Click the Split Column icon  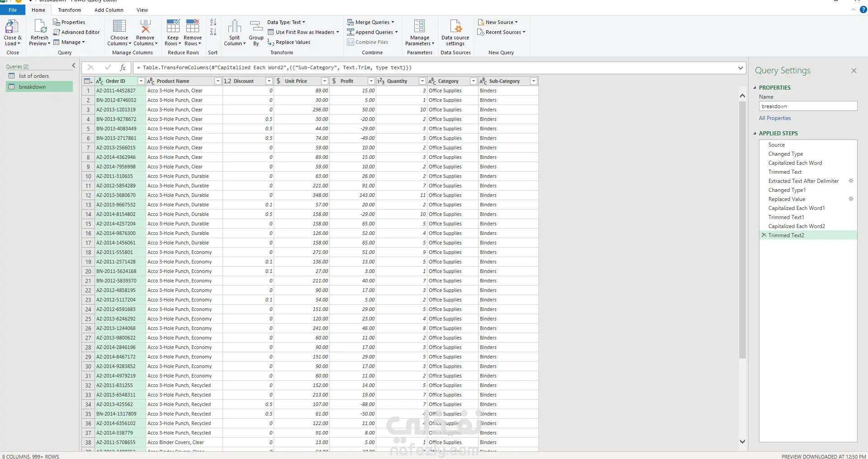point(234,27)
